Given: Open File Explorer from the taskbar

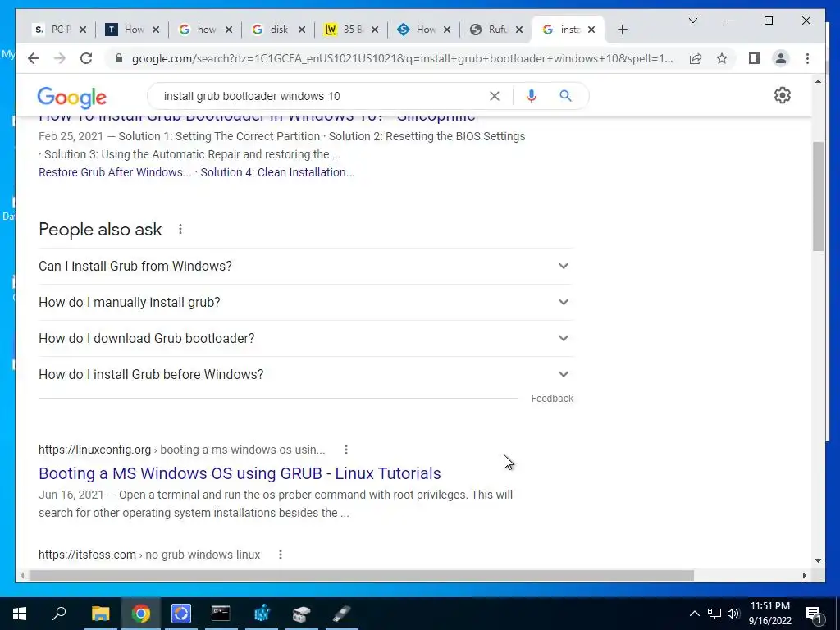Looking at the screenshot, I should tap(100, 614).
